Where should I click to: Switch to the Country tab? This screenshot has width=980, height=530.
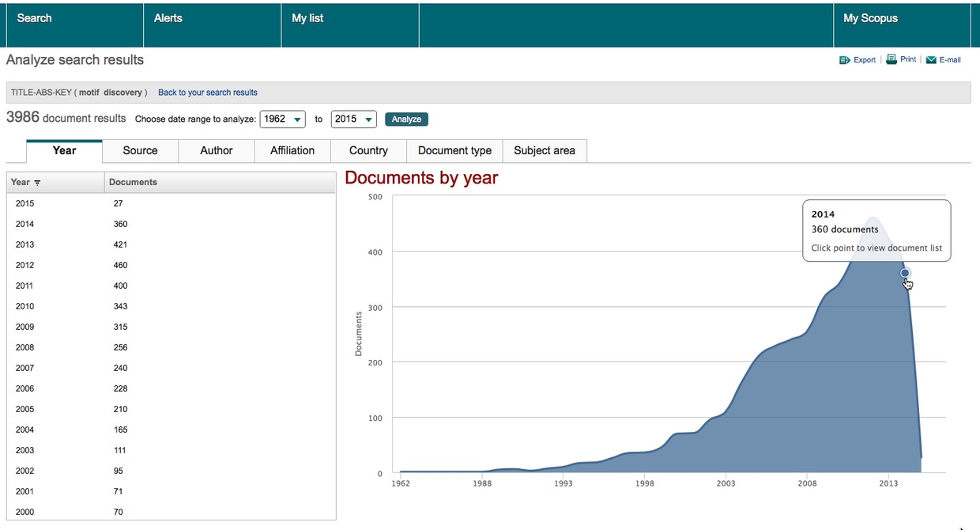[x=368, y=151]
